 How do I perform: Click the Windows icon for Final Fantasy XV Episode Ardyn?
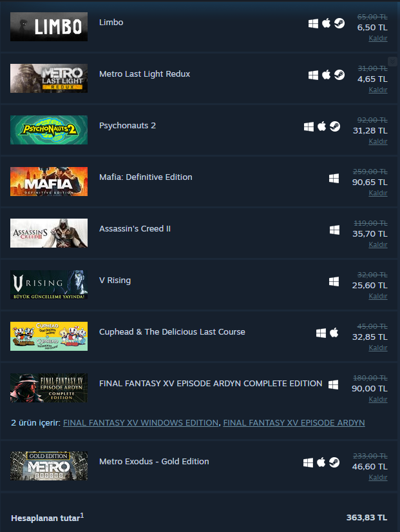click(x=333, y=384)
